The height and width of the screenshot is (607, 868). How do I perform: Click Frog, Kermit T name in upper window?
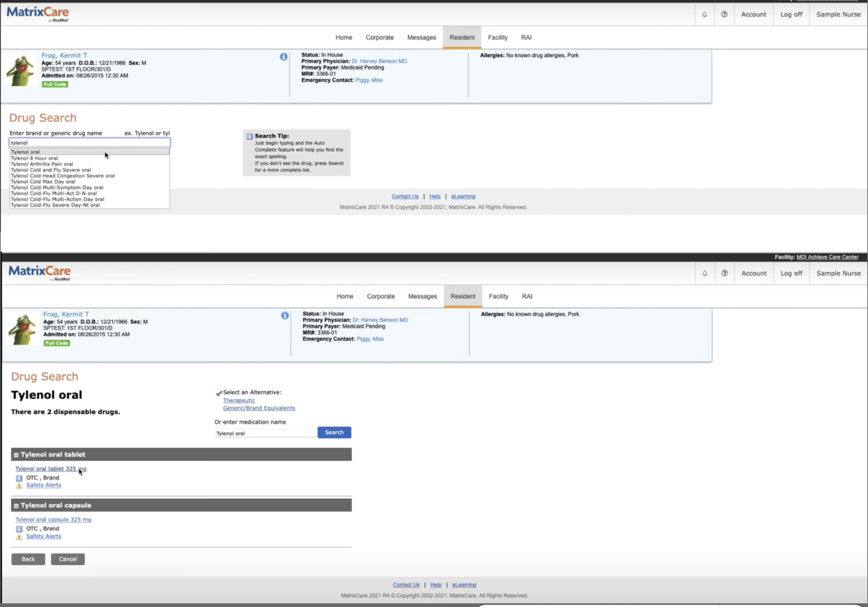point(64,55)
